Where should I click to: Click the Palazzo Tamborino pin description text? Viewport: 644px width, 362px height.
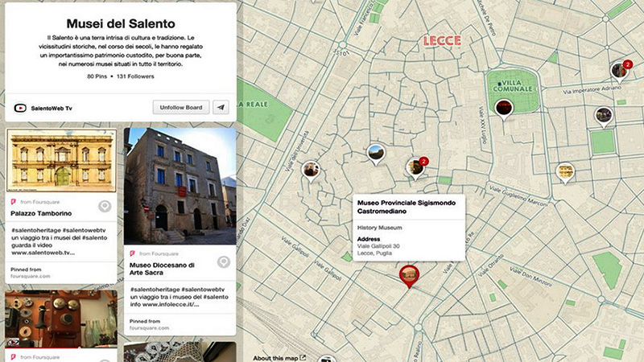tap(59, 241)
